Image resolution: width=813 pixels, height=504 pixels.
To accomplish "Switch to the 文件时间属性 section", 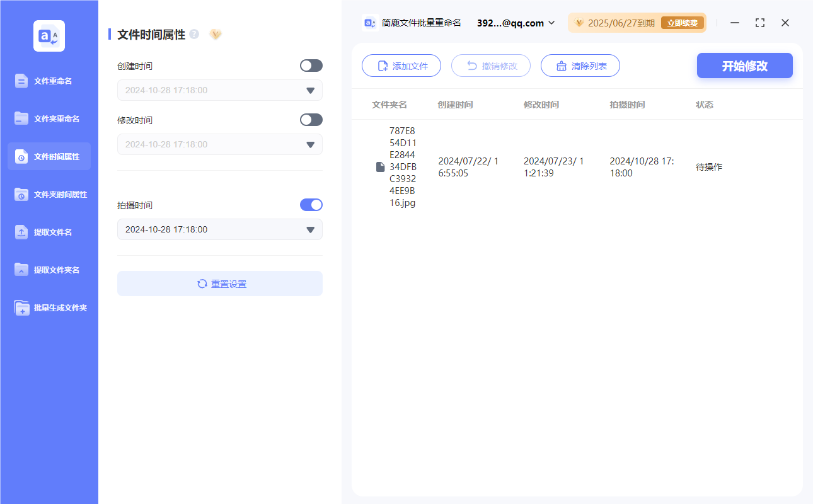I will click(x=49, y=156).
